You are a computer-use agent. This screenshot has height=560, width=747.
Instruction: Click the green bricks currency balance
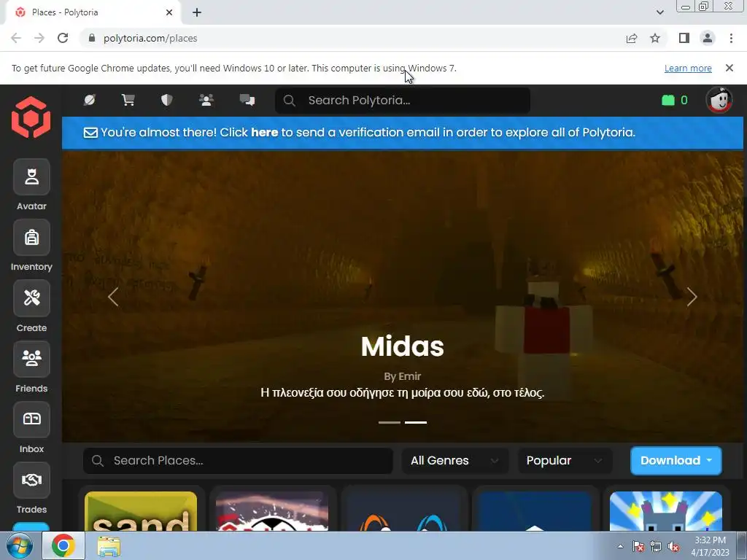tap(675, 100)
